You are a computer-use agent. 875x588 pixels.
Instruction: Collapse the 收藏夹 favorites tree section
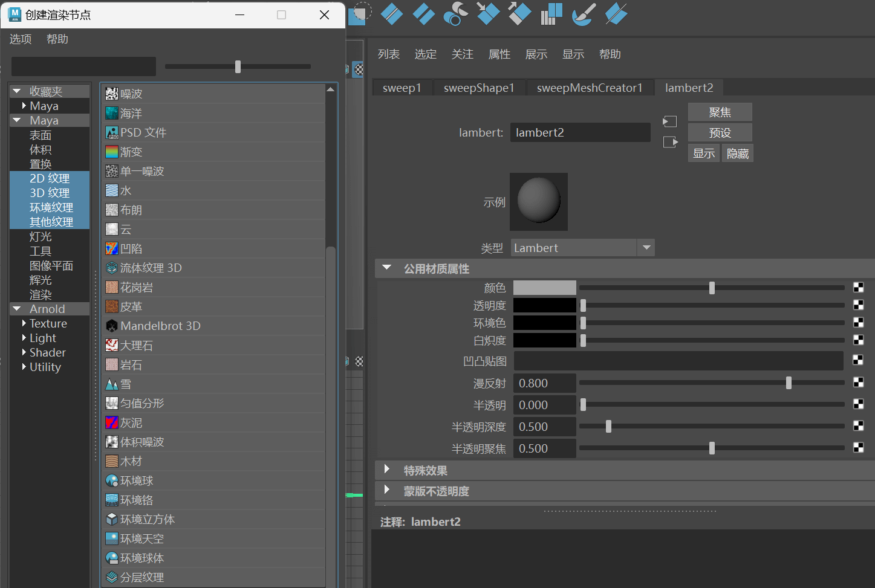click(16, 91)
